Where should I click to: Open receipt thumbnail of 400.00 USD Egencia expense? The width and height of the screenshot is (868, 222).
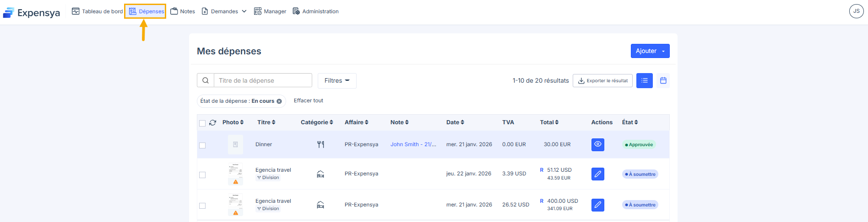pyautogui.click(x=235, y=205)
